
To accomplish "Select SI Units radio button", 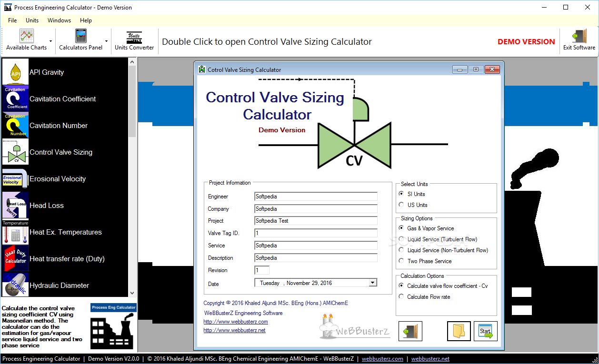I will (401, 194).
